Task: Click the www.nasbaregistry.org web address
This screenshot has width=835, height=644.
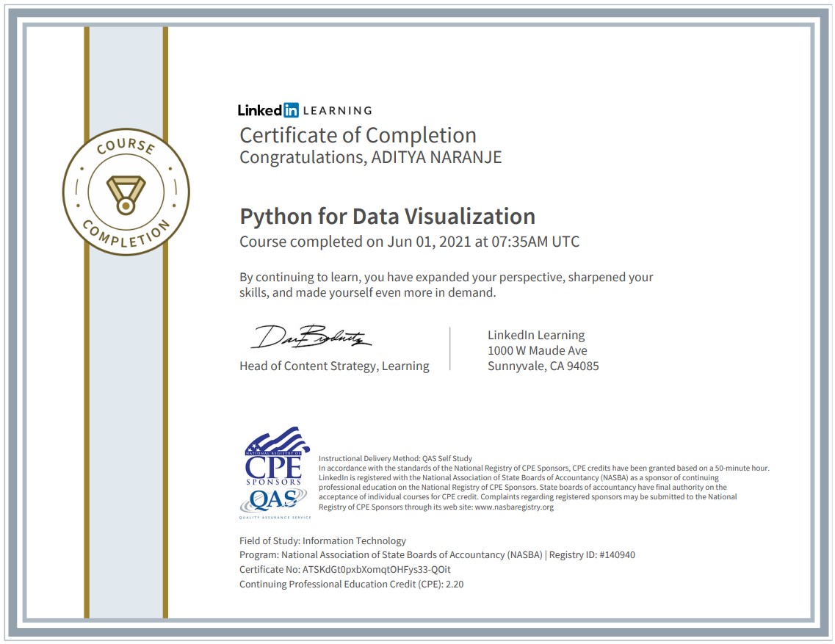Action: (x=514, y=507)
